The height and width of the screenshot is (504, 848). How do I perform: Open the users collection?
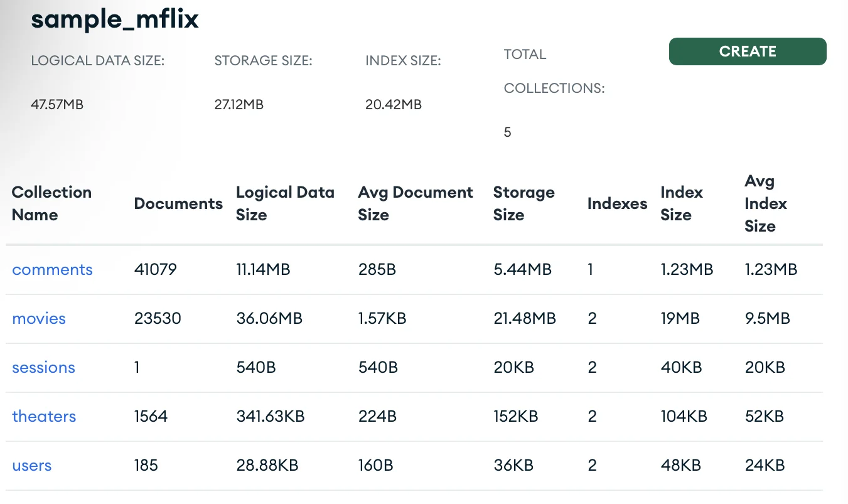coord(31,465)
